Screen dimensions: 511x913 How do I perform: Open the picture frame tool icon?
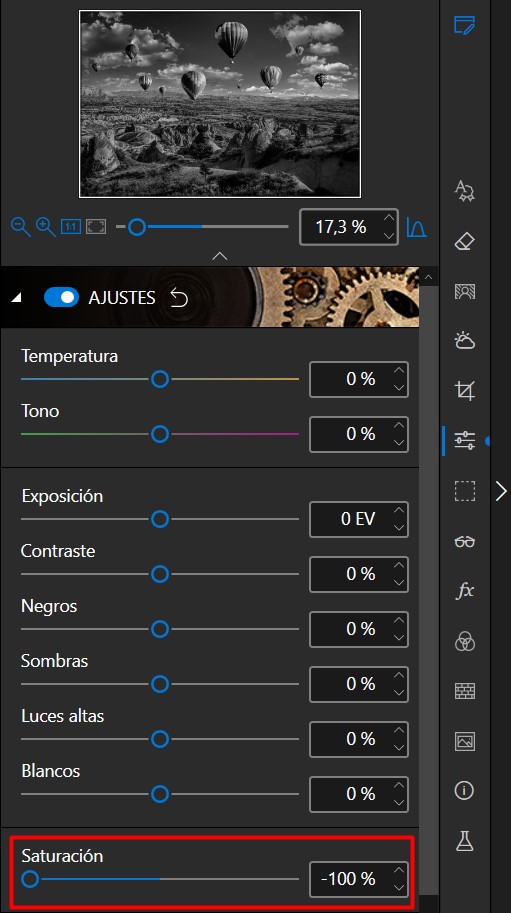pyautogui.click(x=464, y=741)
